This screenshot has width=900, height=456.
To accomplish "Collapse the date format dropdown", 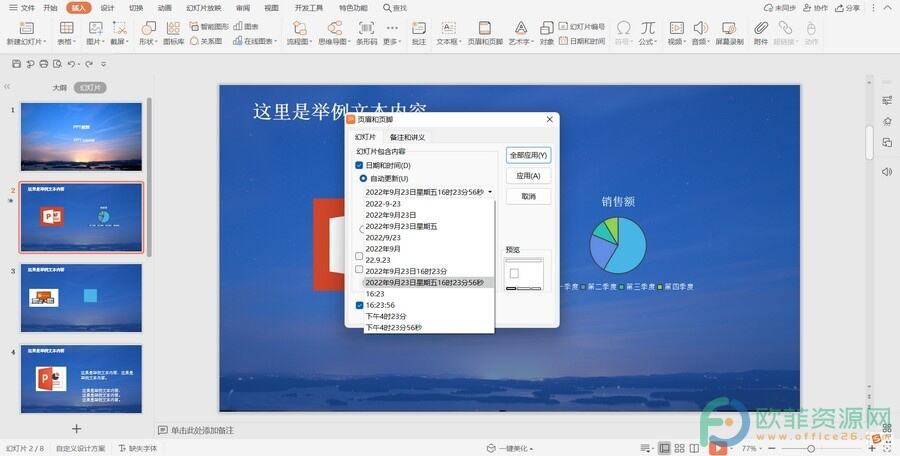I will click(490, 192).
